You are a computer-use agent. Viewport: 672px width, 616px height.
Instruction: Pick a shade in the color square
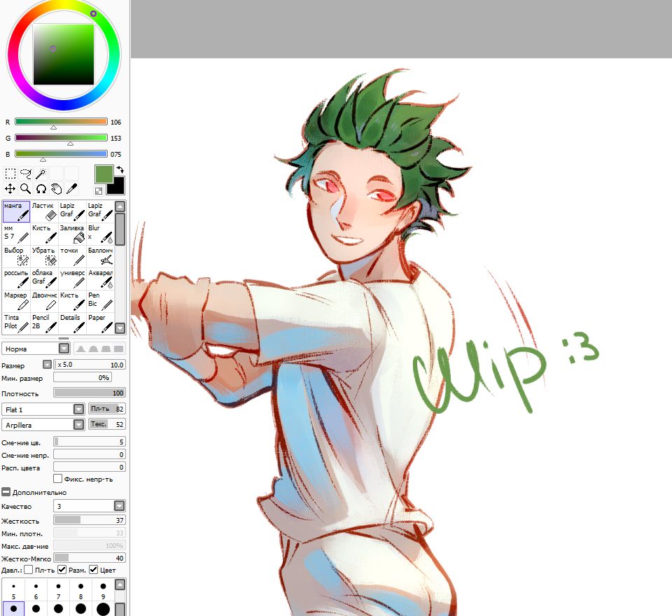[x=64, y=55]
